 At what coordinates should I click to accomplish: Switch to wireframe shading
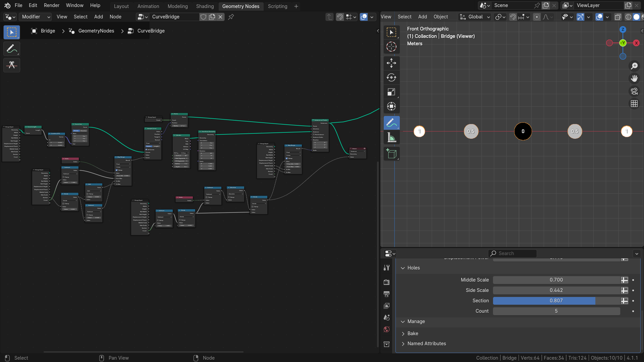click(628, 17)
